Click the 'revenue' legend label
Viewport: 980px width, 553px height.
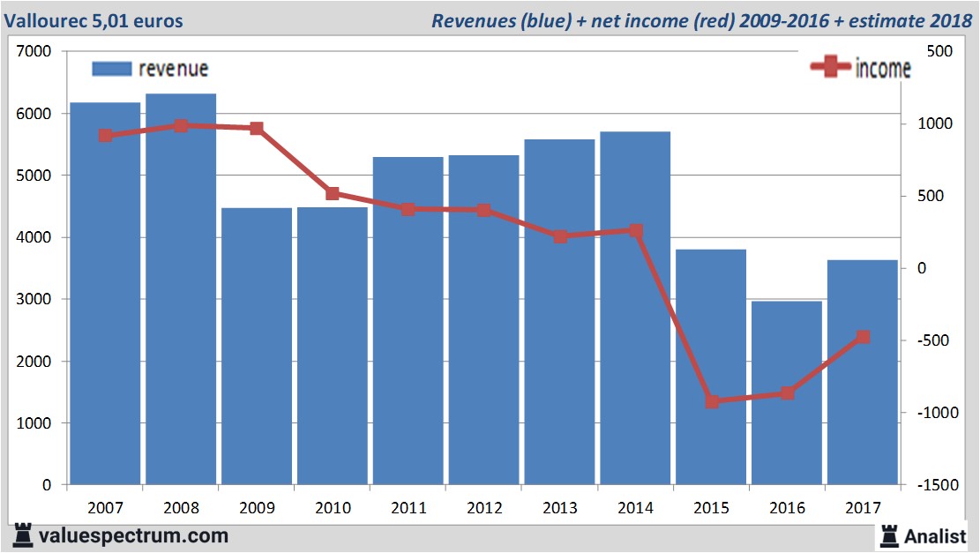point(173,69)
